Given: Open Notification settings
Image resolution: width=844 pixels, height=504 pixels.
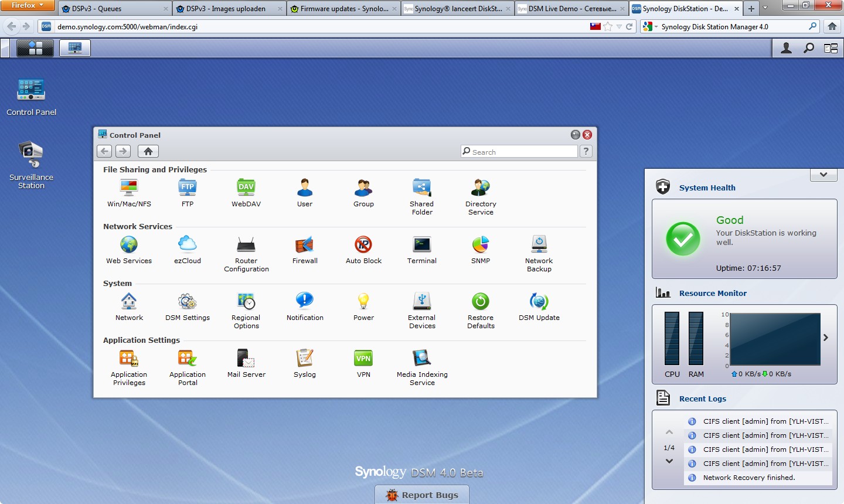Looking at the screenshot, I should (305, 307).
